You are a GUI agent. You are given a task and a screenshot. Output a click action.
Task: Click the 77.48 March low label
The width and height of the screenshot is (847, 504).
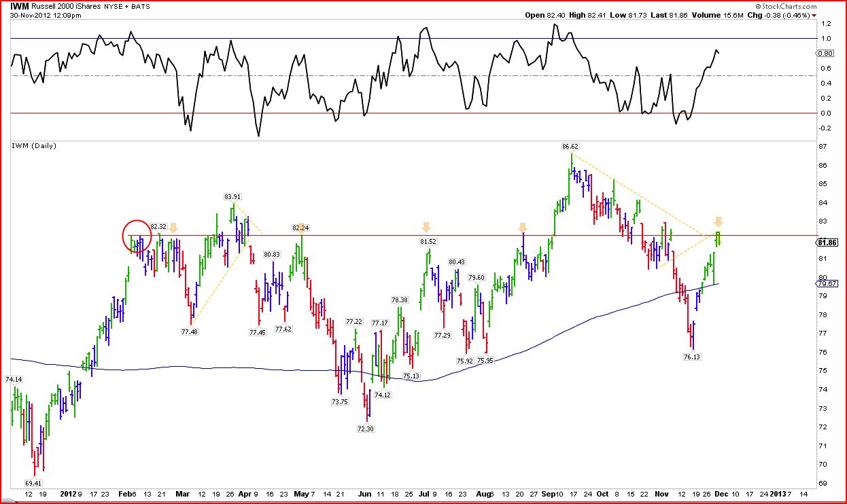pos(190,331)
